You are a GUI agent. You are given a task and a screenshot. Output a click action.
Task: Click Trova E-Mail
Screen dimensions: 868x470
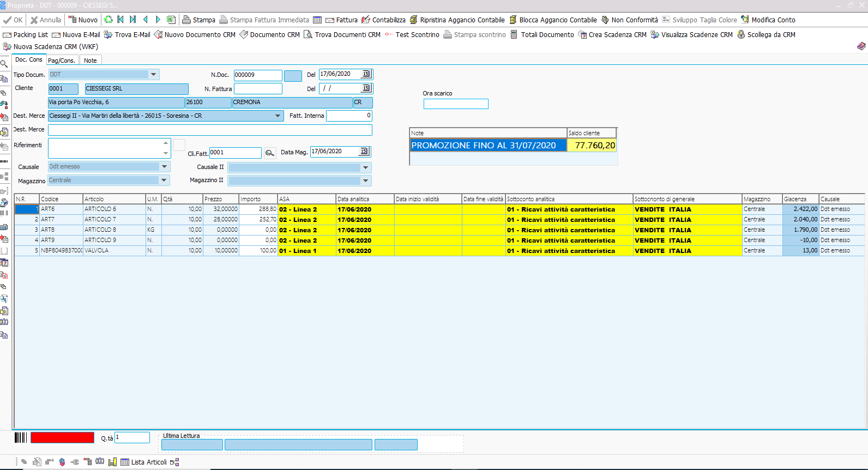click(x=127, y=34)
